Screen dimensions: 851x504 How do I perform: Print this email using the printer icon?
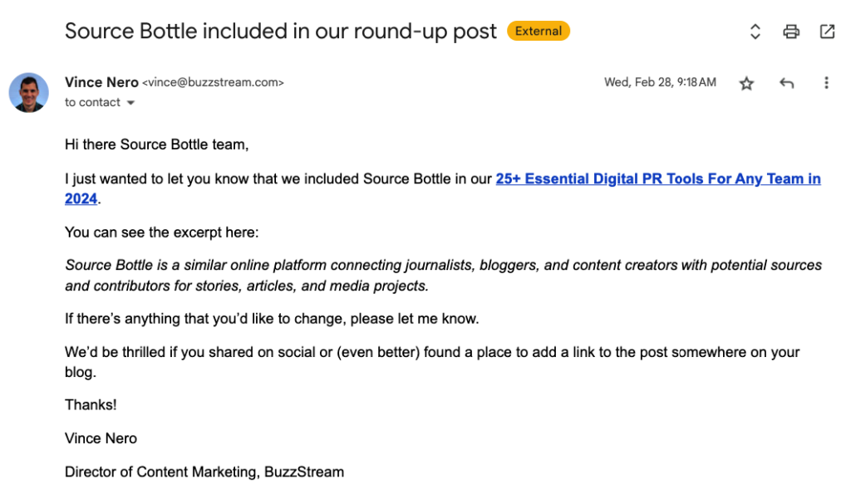[x=790, y=31]
